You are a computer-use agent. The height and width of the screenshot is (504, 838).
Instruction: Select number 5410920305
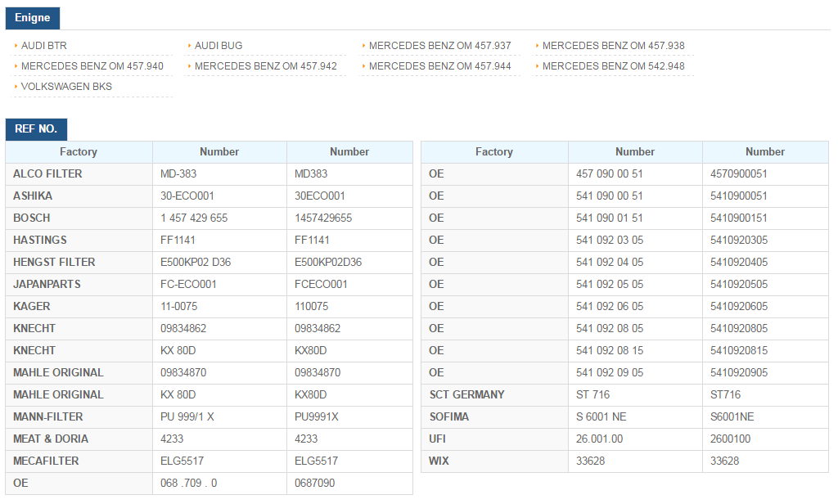click(x=739, y=241)
